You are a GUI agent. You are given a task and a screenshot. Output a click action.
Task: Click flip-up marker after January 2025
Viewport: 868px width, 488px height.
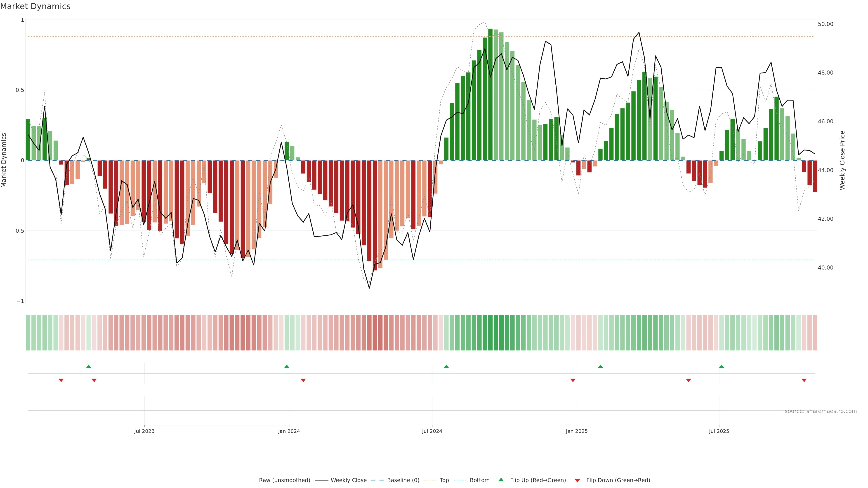click(600, 366)
